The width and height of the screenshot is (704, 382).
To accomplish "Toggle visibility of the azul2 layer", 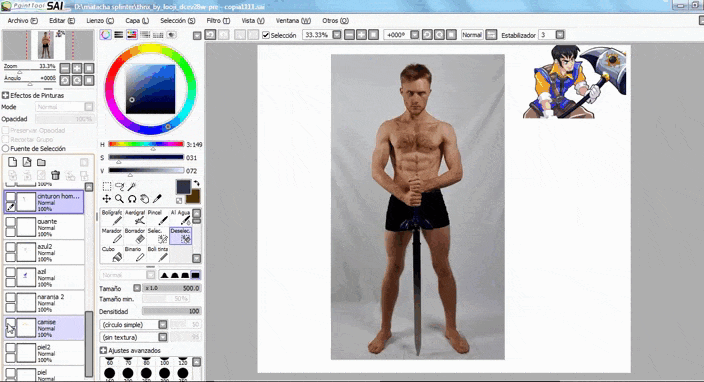I will 10,248.
